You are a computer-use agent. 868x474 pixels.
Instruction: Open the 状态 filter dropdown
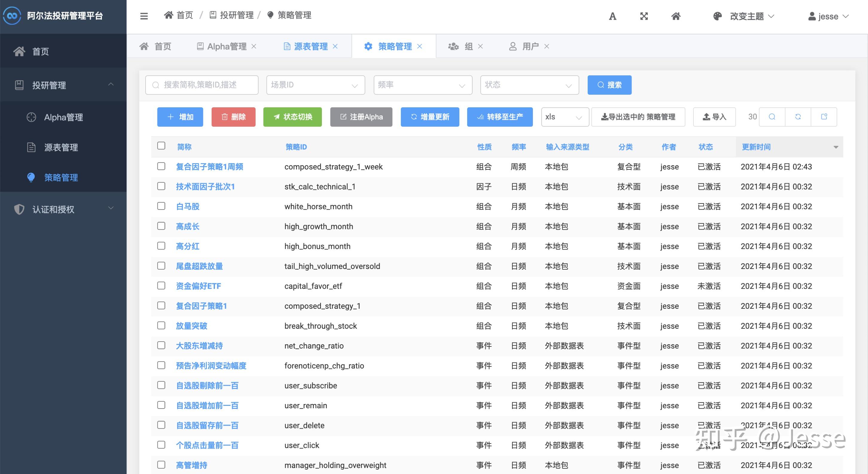(530, 85)
